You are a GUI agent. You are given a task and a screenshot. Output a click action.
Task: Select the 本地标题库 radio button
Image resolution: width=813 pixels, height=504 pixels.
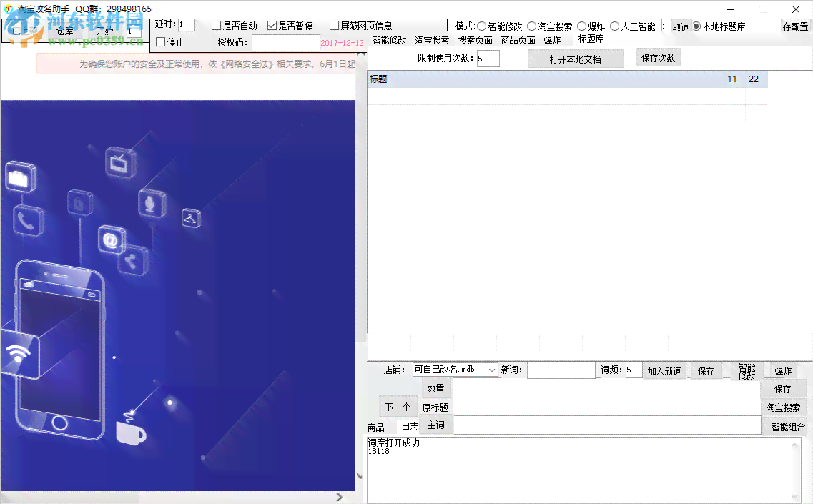696,26
